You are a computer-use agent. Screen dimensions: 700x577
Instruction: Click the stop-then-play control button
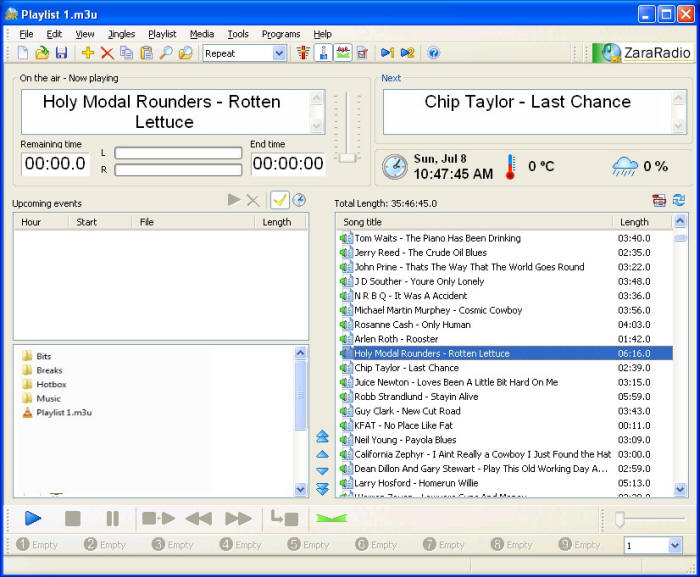pyautogui.click(x=158, y=518)
